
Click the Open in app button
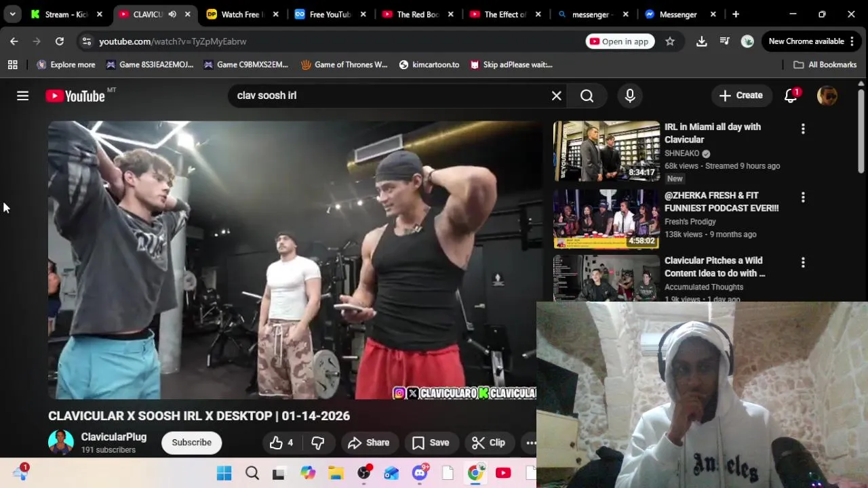[618, 41]
